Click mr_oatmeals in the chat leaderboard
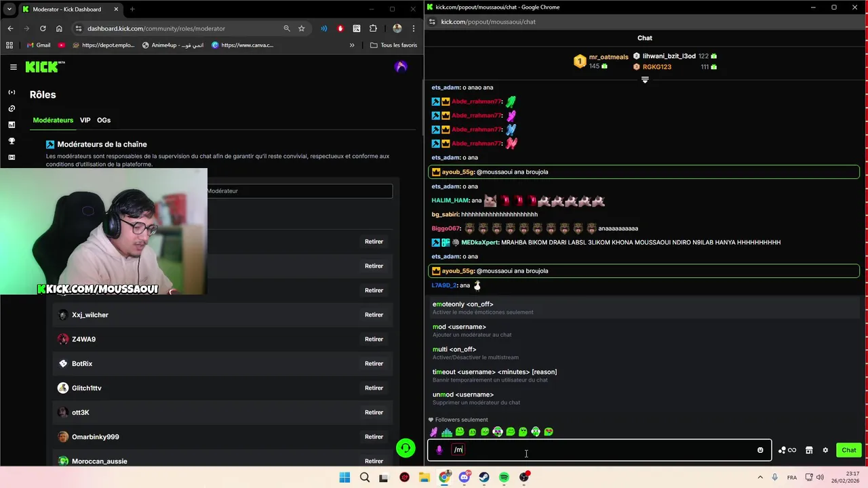This screenshot has height=488, width=868. (608, 57)
